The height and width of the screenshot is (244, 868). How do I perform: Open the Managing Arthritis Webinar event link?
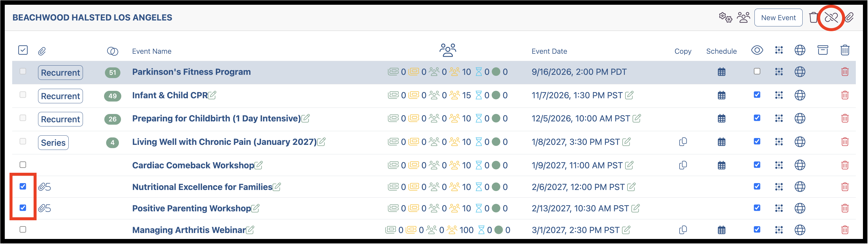click(x=189, y=230)
